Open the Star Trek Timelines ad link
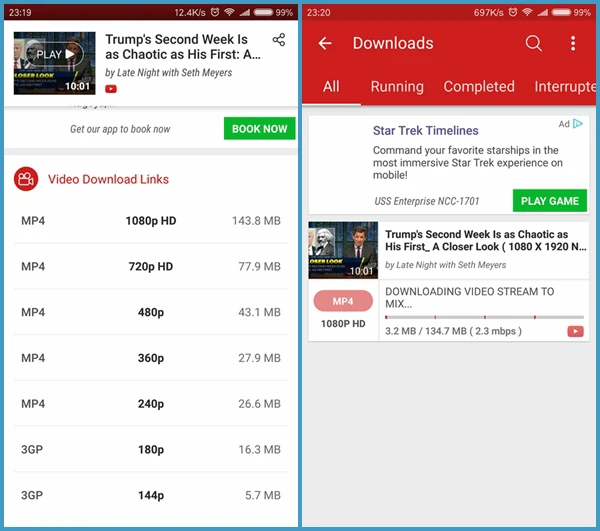The image size is (600, 531). [x=426, y=130]
